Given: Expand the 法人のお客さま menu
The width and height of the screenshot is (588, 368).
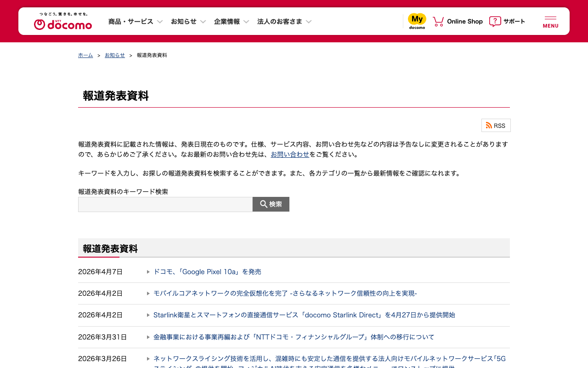Looking at the screenshot, I should tap(284, 22).
